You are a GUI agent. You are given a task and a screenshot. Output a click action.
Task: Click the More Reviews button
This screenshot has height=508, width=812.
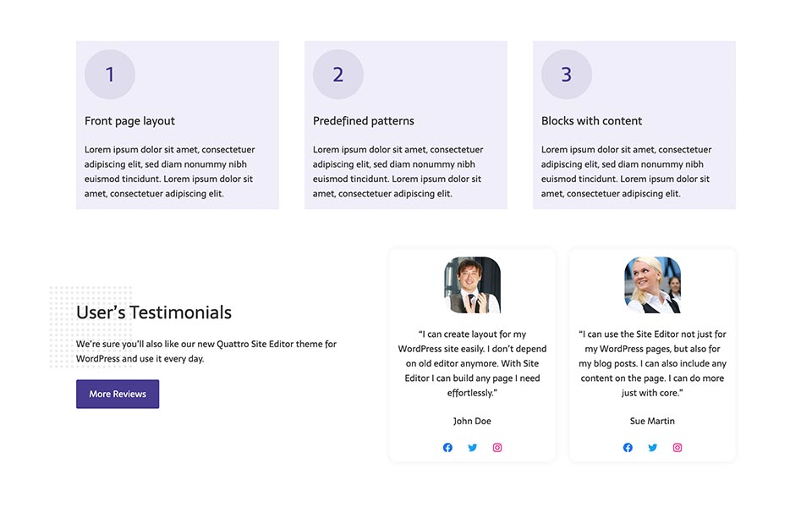118,394
